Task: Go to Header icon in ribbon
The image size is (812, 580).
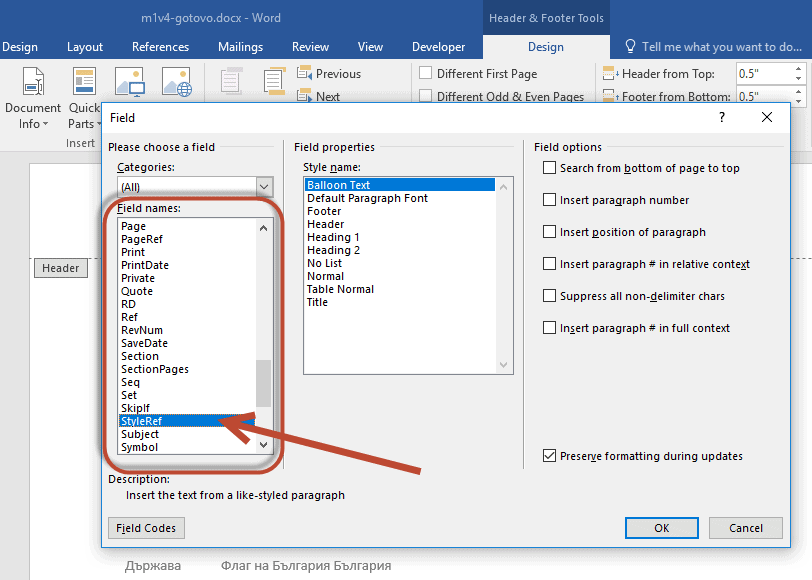Action: point(231,81)
